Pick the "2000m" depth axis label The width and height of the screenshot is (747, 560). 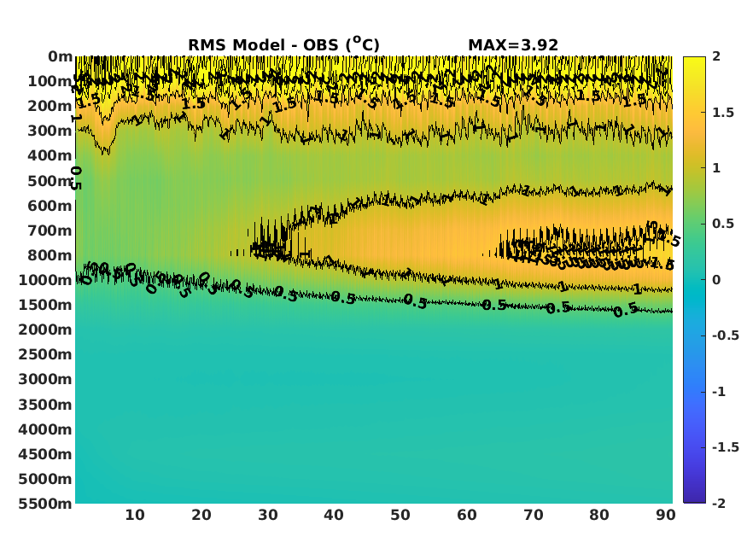45,330
